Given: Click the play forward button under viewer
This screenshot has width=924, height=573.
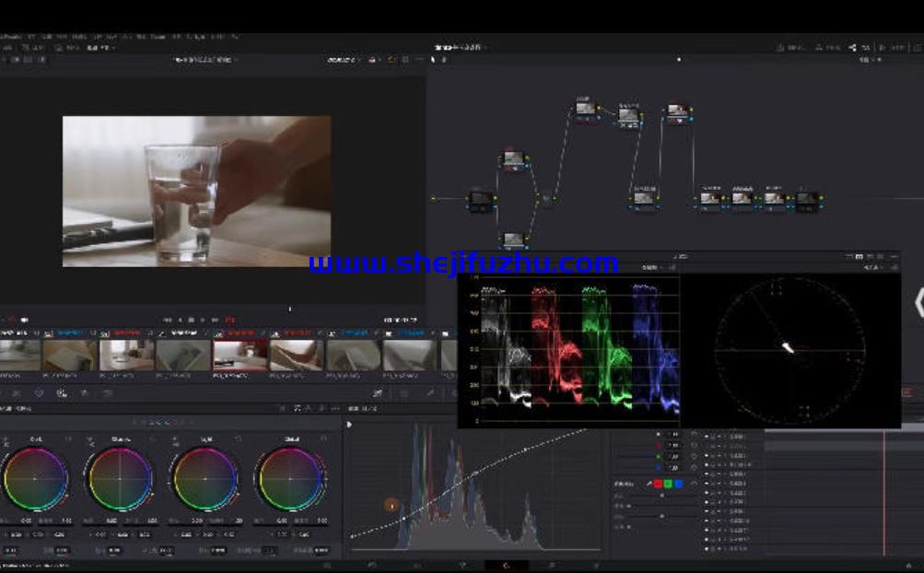Looking at the screenshot, I should [203, 320].
